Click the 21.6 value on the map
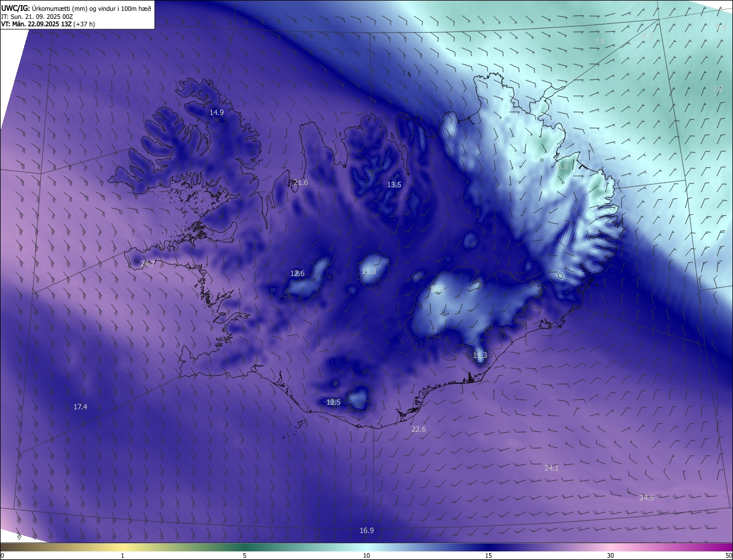The height and width of the screenshot is (560, 733). [301, 183]
